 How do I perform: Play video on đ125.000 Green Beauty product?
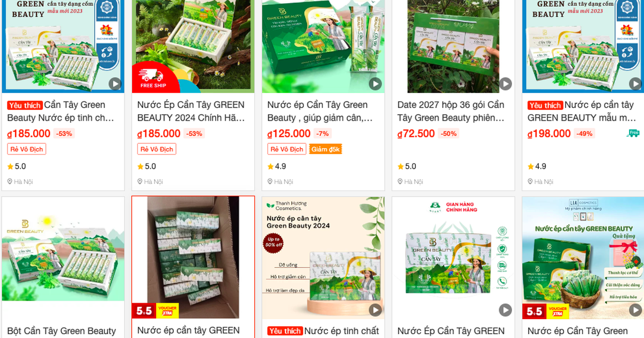coord(375,84)
